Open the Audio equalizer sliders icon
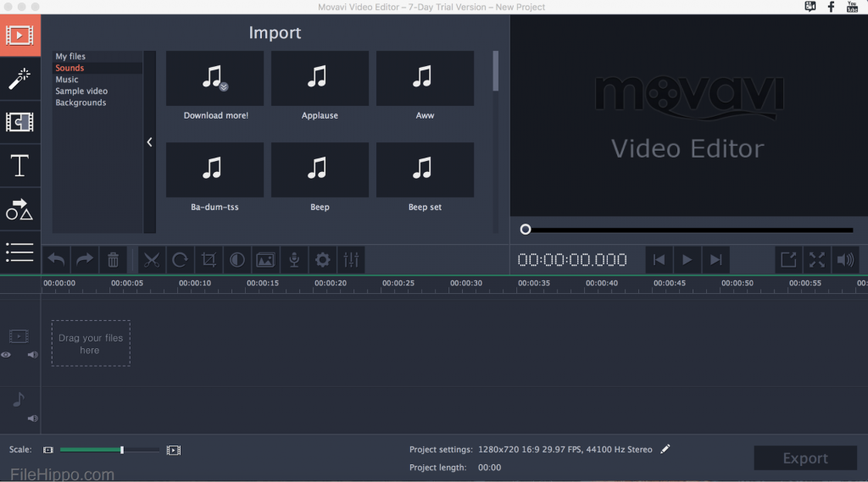This screenshot has height=482, width=868. coord(351,259)
